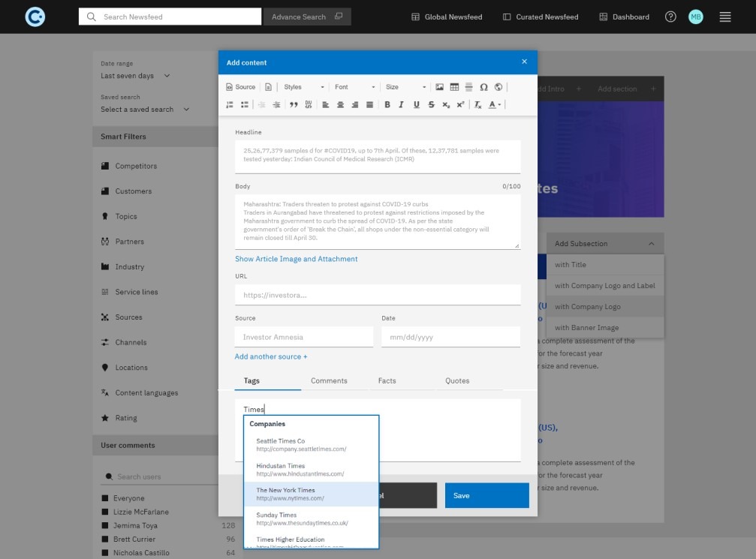This screenshot has height=559, width=756.
Task: Toggle strikethrough formatting
Action: [x=431, y=104]
